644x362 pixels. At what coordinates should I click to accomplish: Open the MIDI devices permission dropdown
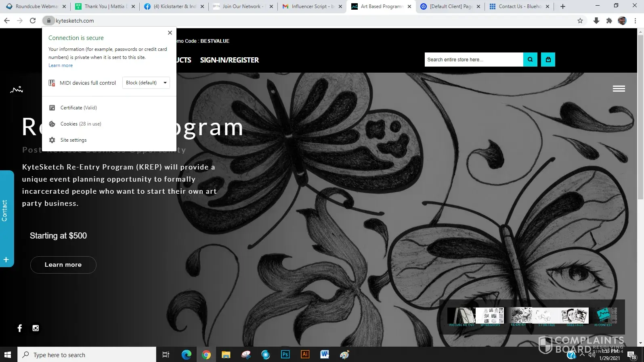[x=146, y=83]
